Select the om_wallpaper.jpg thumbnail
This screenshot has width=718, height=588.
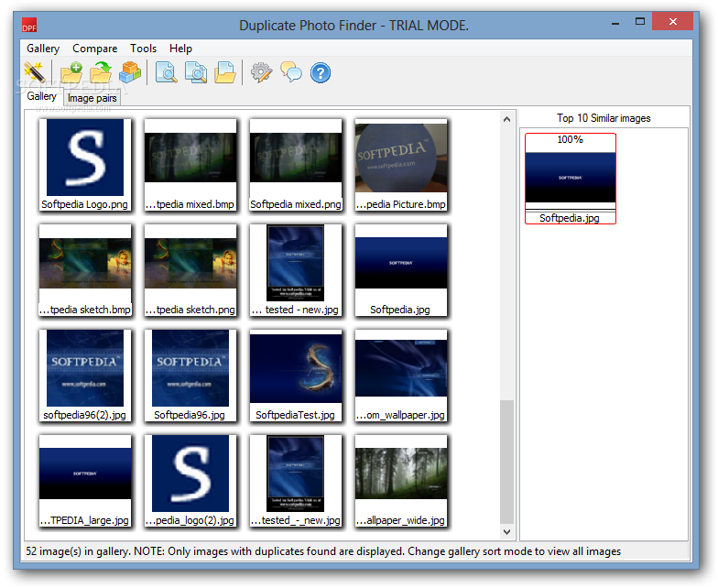point(401,376)
